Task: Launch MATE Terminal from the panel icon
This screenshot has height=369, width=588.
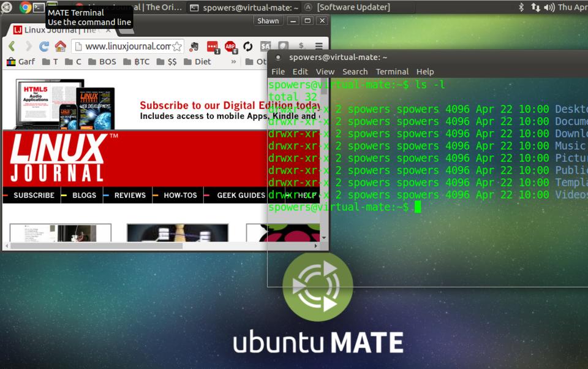Action: point(39,7)
